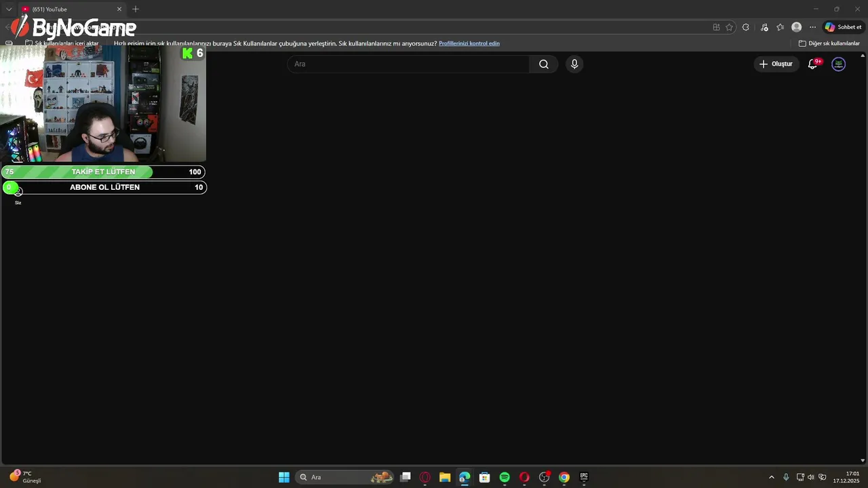Click the system tray microphone icon
Screen dimensions: 868x488
(x=786, y=477)
